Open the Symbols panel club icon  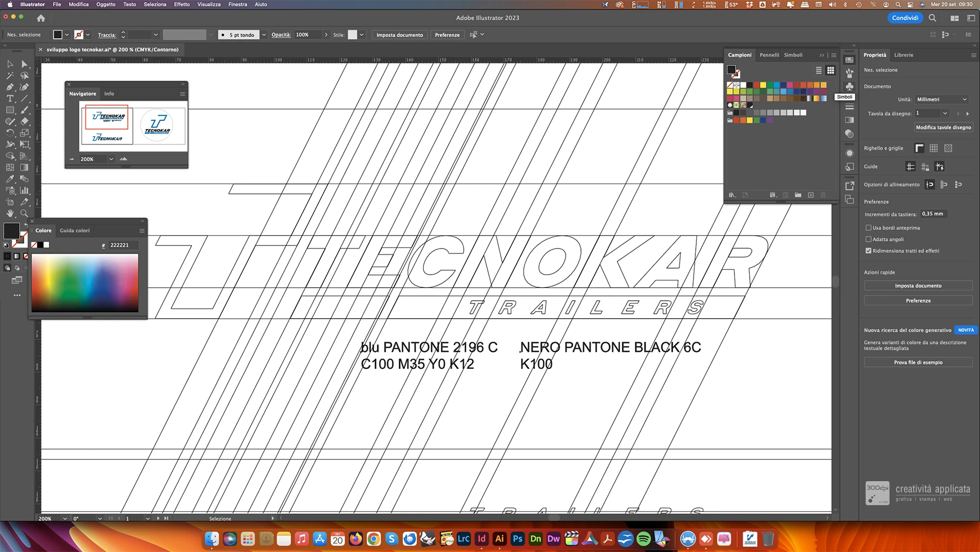(x=849, y=86)
